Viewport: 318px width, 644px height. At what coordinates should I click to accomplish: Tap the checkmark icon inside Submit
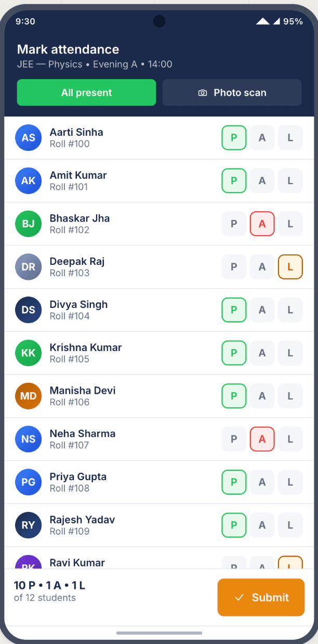click(x=239, y=597)
